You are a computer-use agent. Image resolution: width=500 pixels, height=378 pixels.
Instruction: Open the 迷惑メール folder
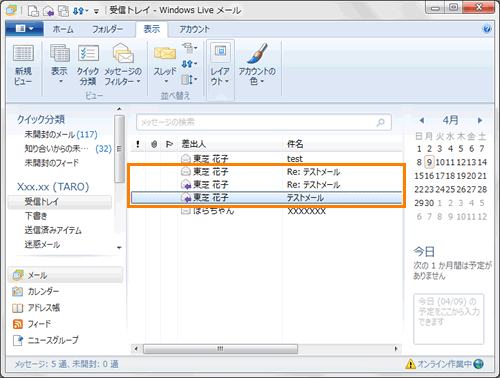42,245
